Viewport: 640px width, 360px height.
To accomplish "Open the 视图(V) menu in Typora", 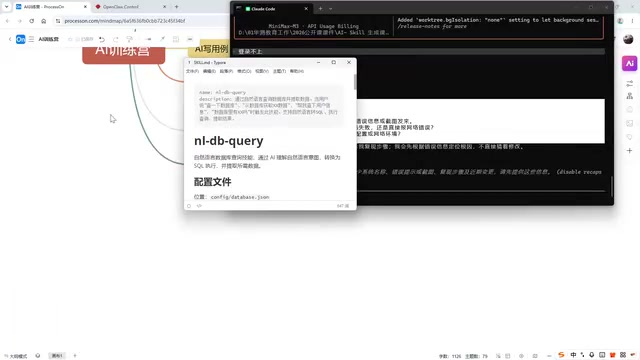I will [262, 71].
